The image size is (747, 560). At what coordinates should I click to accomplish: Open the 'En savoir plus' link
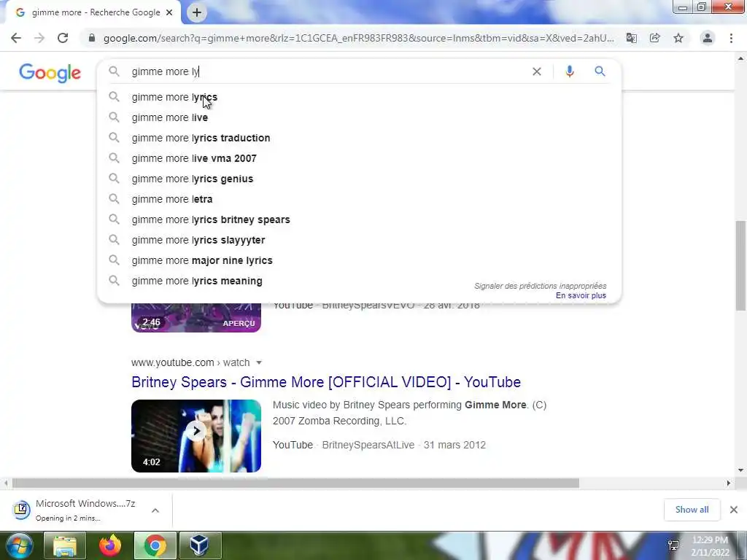coord(581,296)
